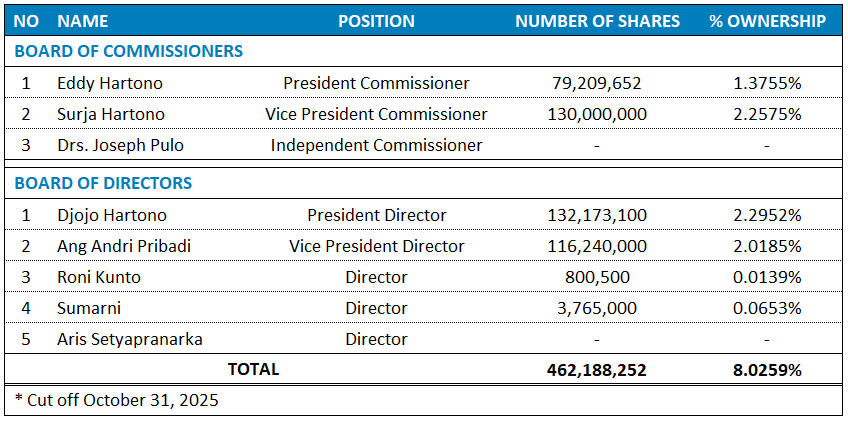Screen dimensions: 848x421
Task: Select Djojo Hartono's name cell
Action: (112, 215)
